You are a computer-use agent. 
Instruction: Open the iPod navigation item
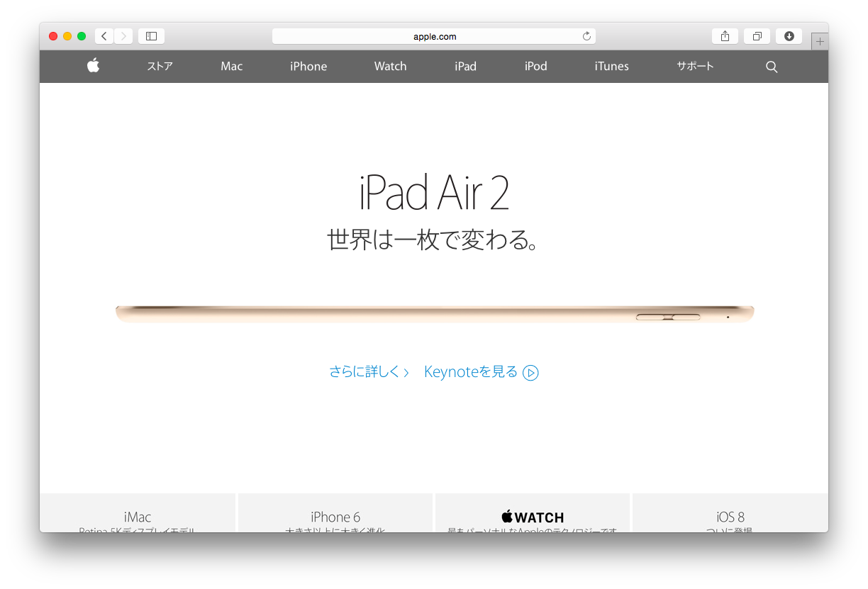tap(535, 66)
